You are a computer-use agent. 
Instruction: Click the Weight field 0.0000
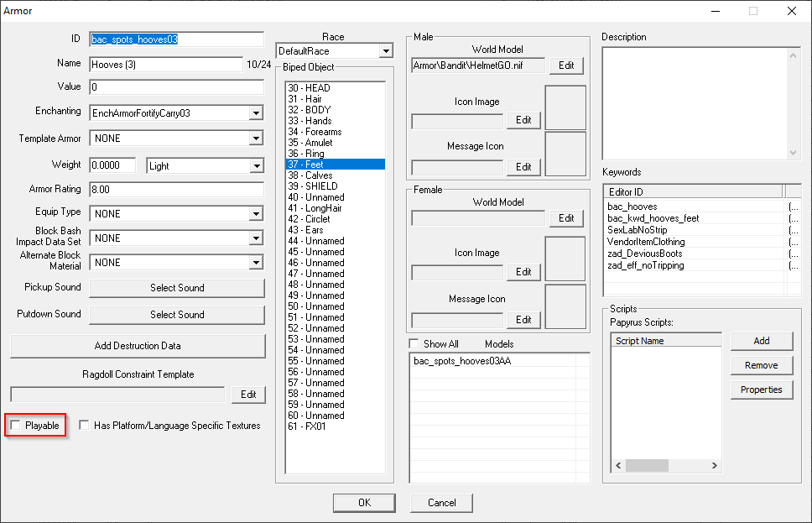click(112, 165)
